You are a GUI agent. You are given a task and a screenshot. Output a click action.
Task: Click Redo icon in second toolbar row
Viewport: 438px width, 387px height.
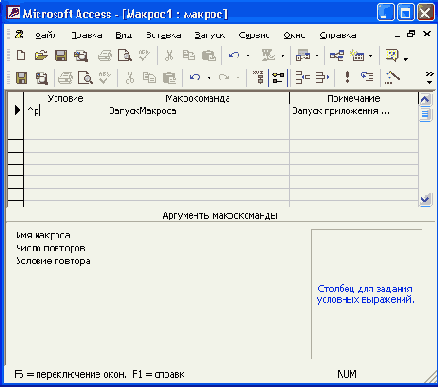pos(224,78)
